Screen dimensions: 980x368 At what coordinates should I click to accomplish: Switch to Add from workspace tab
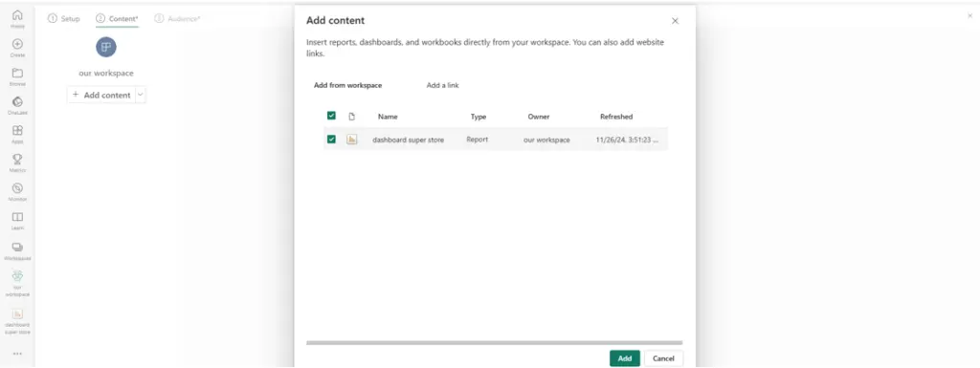[347, 85]
